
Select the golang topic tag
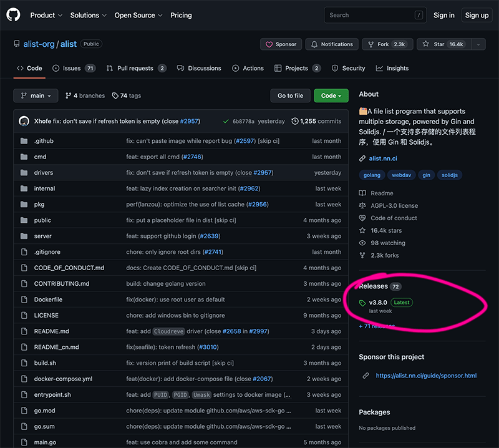[372, 175]
